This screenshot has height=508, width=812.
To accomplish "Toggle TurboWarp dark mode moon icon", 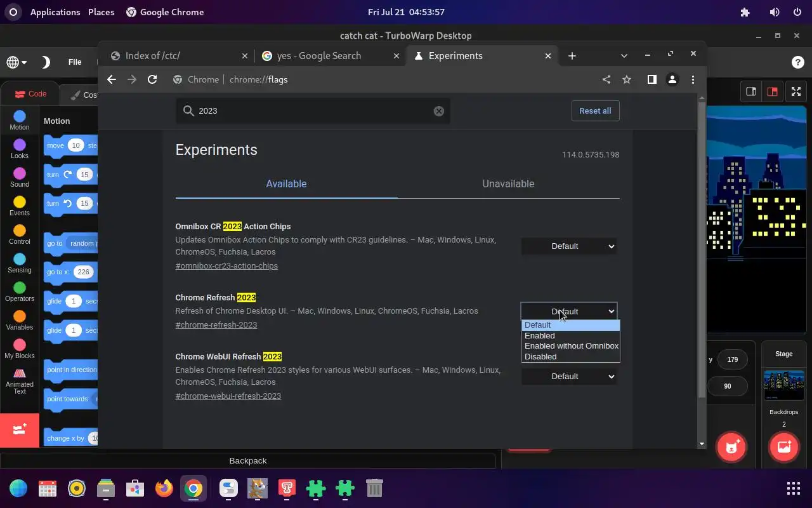I will (x=46, y=62).
